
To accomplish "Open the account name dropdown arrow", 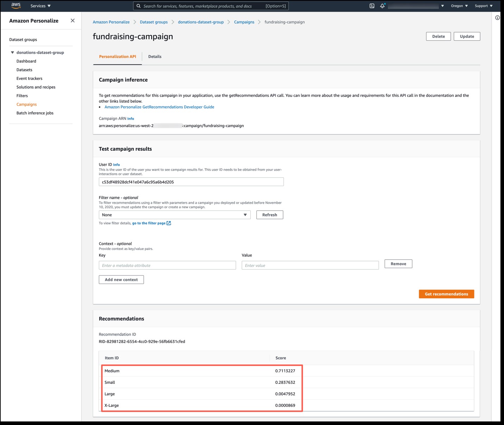I will tap(442, 6).
